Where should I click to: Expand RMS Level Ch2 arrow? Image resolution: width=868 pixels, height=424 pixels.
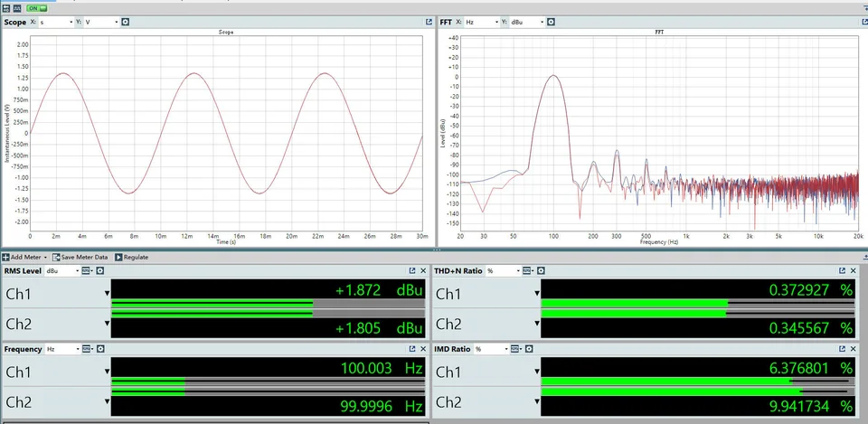(x=107, y=324)
